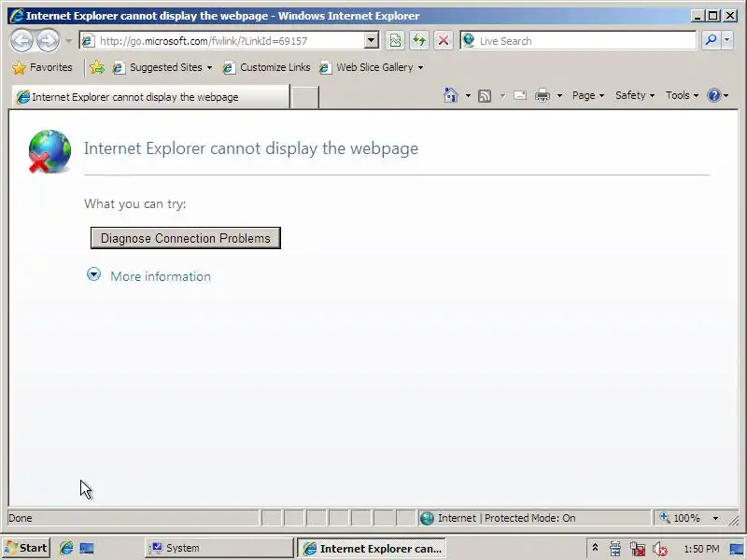
Task: Expand the Print options dropdown arrow
Action: tap(559, 96)
